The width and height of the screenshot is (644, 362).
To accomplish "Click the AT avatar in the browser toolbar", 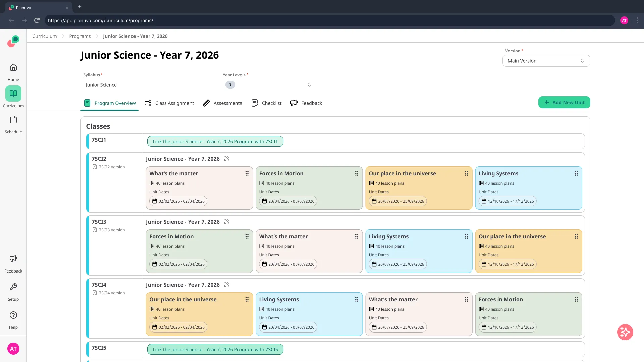I will (x=624, y=20).
